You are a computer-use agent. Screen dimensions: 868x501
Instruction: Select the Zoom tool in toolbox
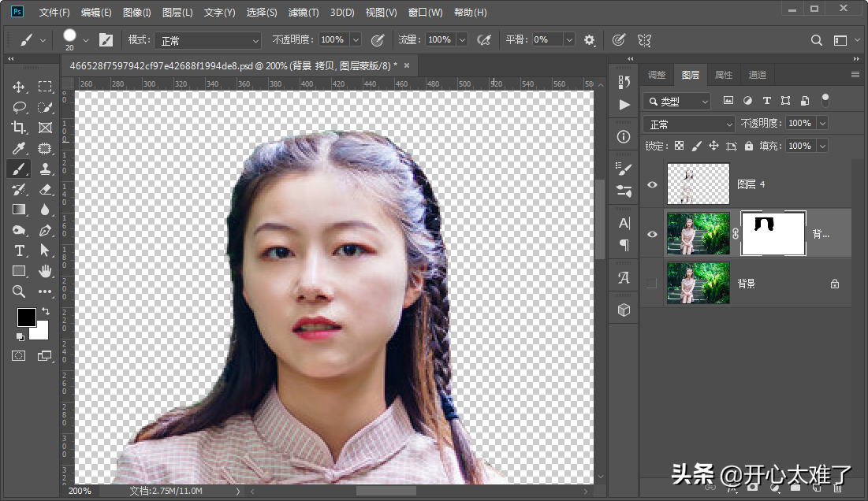click(20, 291)
